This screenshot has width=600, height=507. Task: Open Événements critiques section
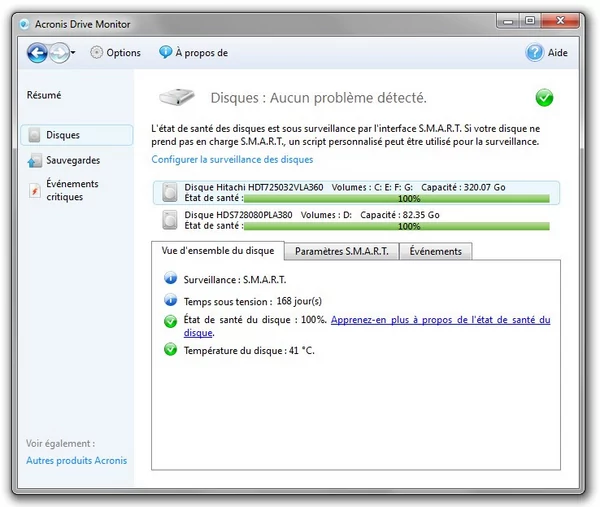tap(72, 190)
